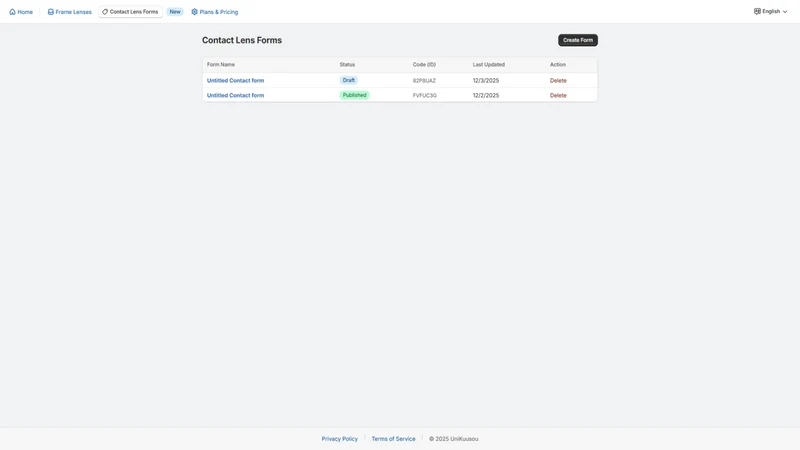Click the Draft status badge
Image resolution: width=800 pixels, height=450 pixels.
pos(348,80)
